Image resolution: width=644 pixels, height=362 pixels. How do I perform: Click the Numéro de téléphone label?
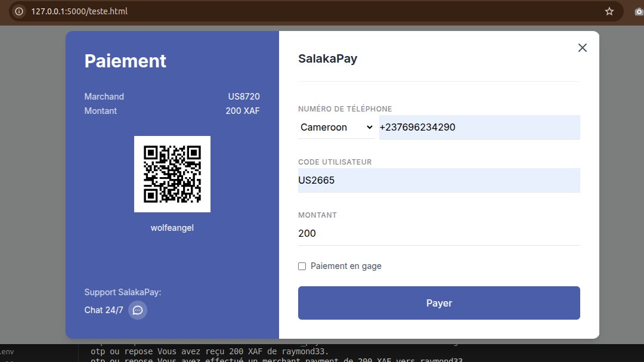click(345, 109)
